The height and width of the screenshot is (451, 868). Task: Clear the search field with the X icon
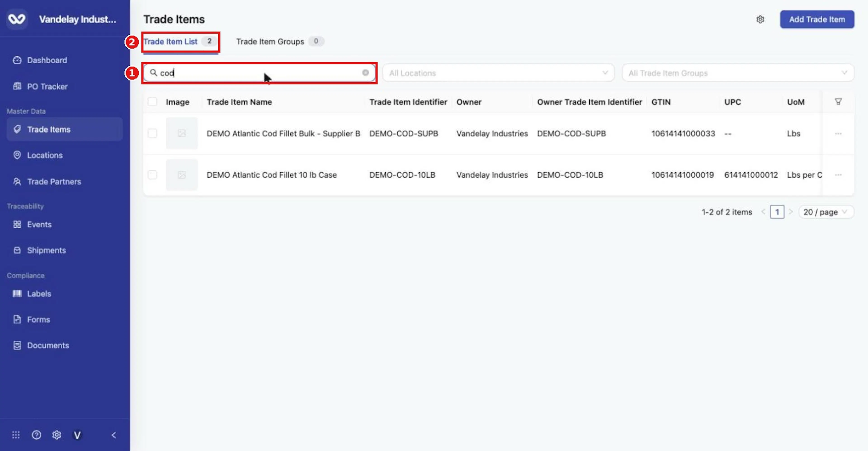365,73
